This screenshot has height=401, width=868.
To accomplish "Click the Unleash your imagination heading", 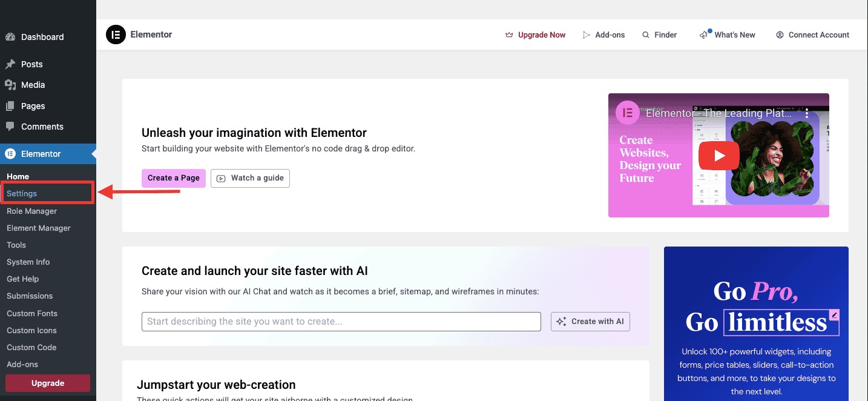I will point(254,133).
